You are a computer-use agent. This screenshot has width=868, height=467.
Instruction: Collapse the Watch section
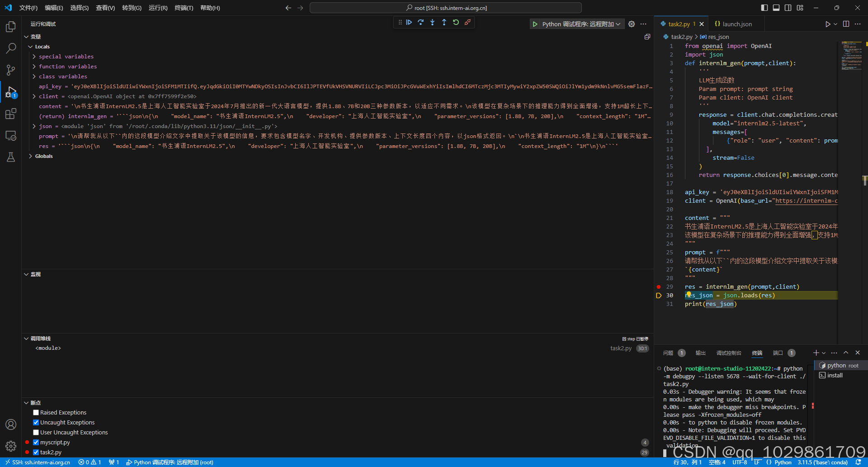26,274
